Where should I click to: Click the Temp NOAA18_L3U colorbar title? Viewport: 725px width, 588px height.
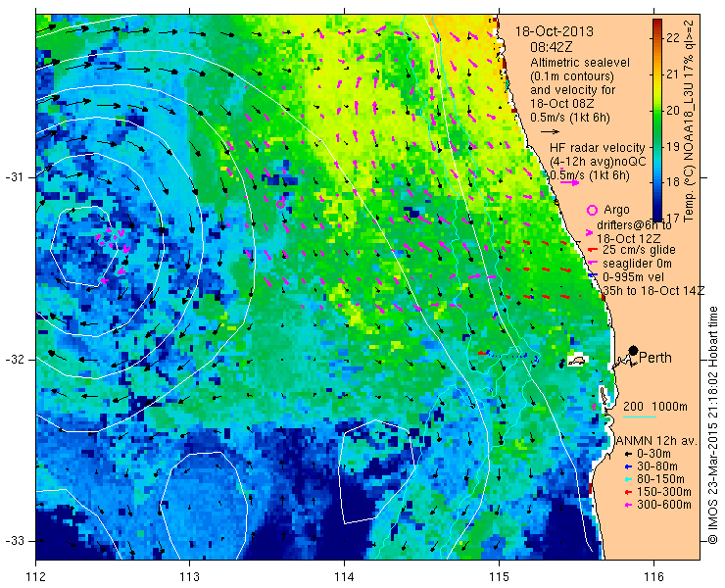tap(689, 121)
